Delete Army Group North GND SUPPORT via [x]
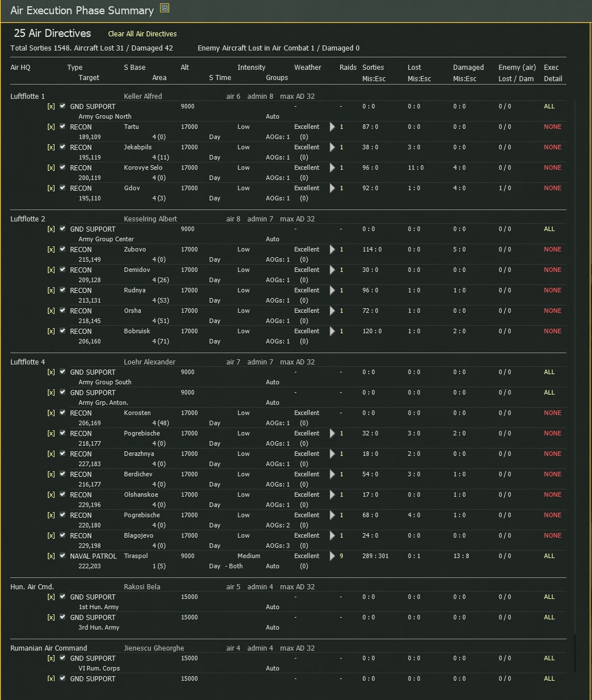The image size is (592, 700). point(51,107)
